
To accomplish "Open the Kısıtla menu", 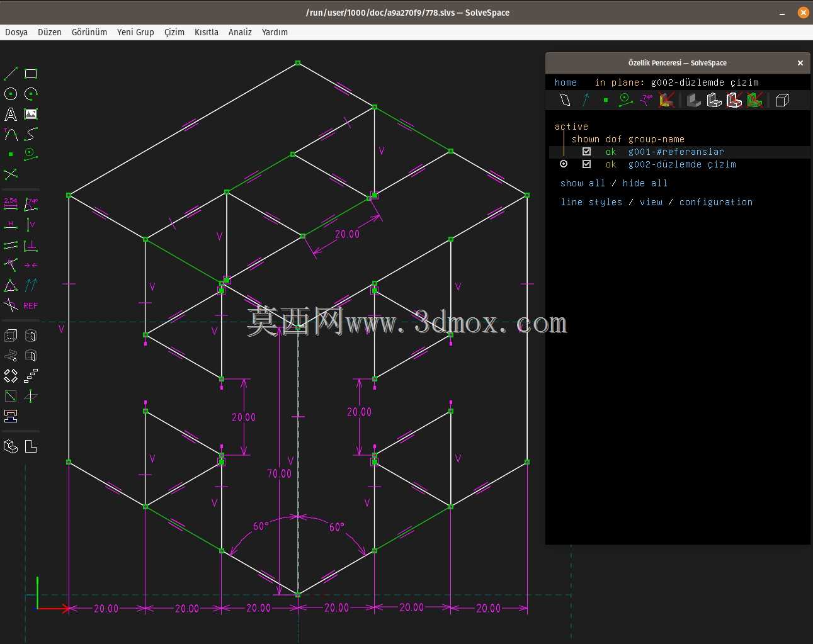I will pyautogui.click(x=207, y=32).
